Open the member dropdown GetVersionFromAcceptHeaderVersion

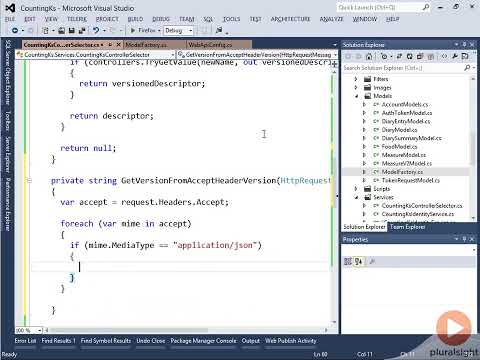[335, 54]
